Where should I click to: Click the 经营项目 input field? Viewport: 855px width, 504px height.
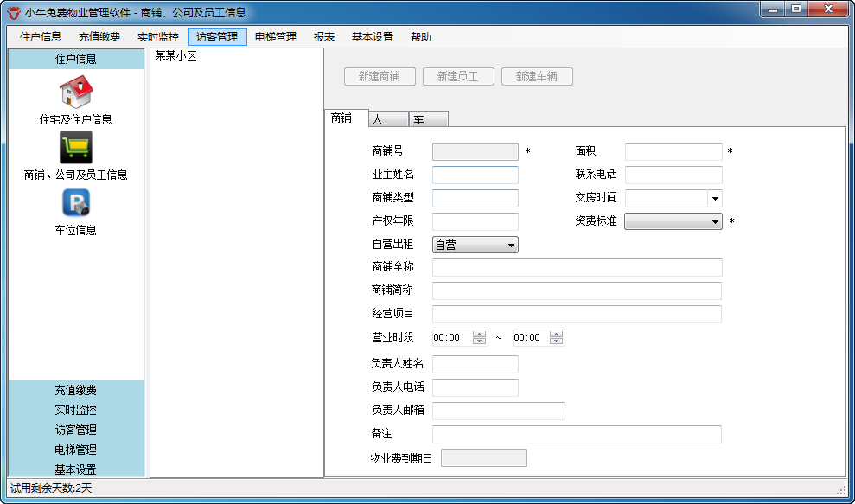tap(577, 314)
